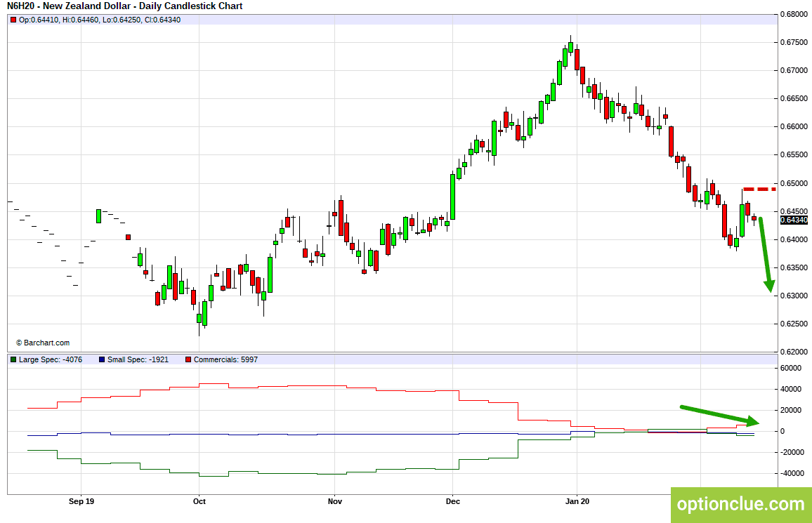Click the 0.67500 price axis label
812x523 pixels.
[794, 42]
